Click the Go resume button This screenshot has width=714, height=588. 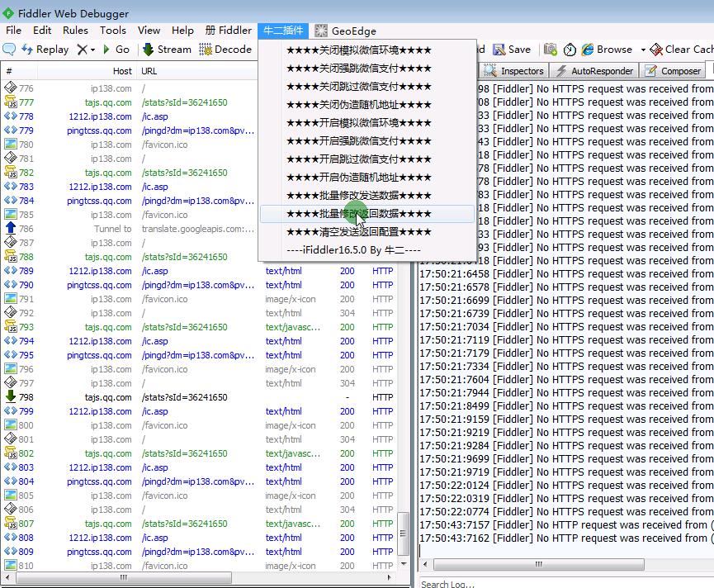(x=116, y=50)
